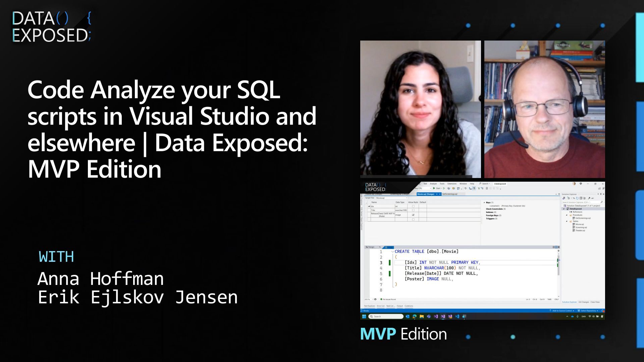
Task: Open Solution Explorer properties wrench icon
Action: 589,198
